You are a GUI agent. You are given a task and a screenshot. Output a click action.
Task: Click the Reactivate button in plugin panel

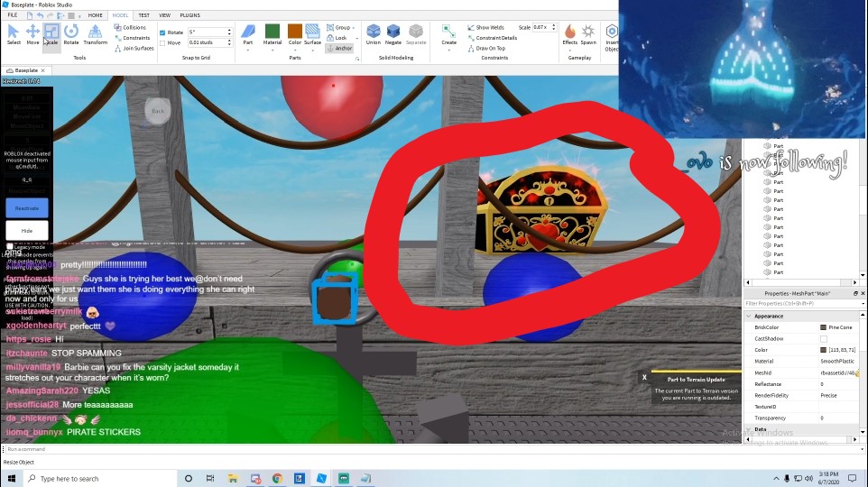27,208
